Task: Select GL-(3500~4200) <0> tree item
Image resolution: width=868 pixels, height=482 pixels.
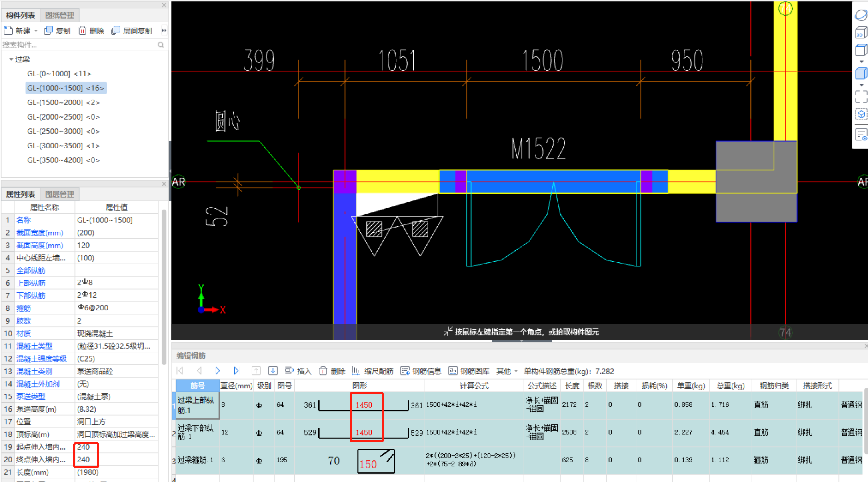Action: tap(63, 160)
